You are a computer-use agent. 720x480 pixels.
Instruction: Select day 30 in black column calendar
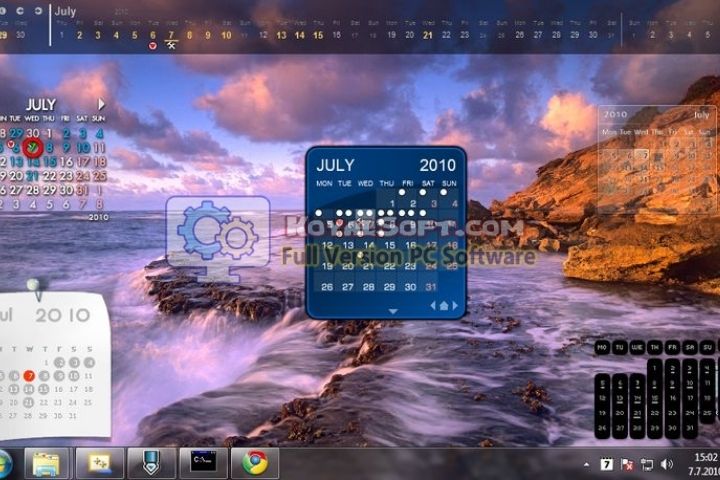(672, 428)
